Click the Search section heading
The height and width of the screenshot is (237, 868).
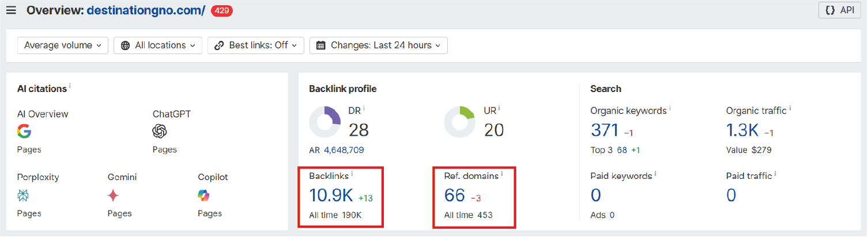606,89
